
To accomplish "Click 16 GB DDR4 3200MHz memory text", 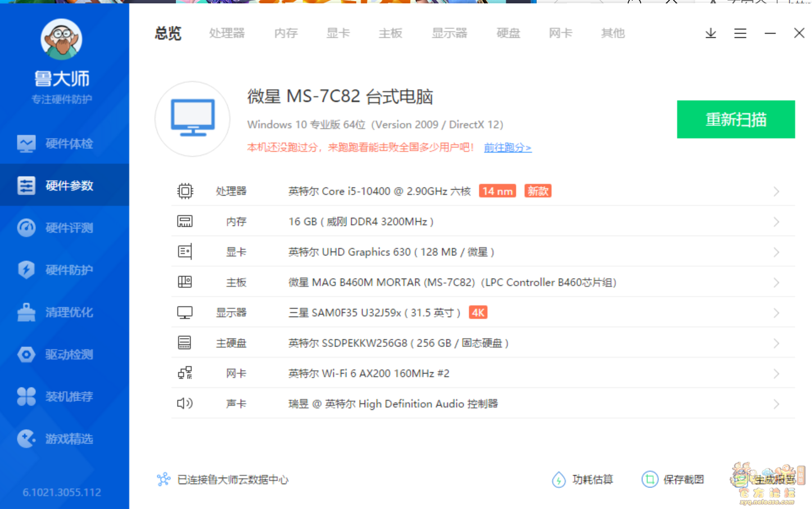I will click(361, 222).
